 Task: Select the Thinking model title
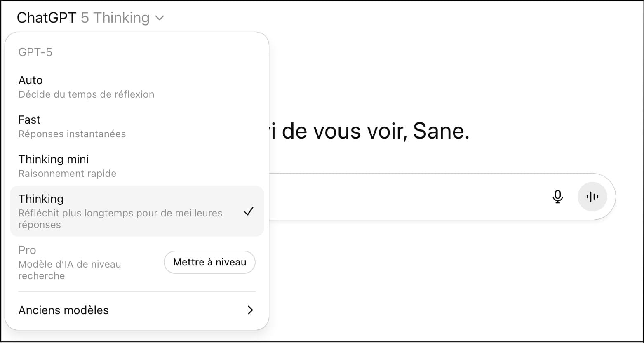(41, 199)
